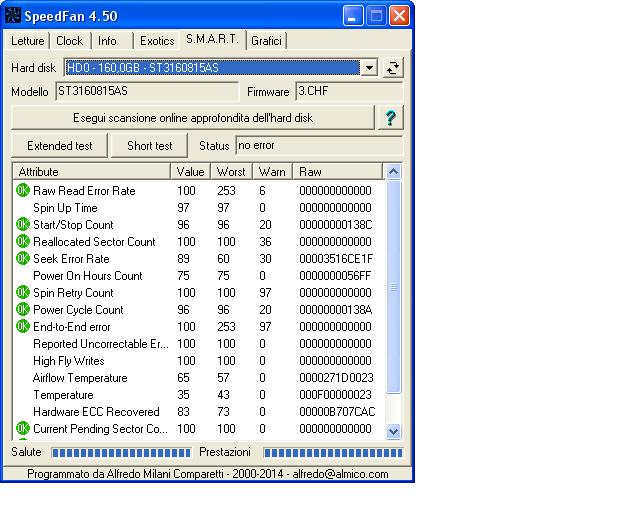Click Hardware ECC Recovered worst value 73
This screenshot has width=640, height=512.
[x=223, y=412]
